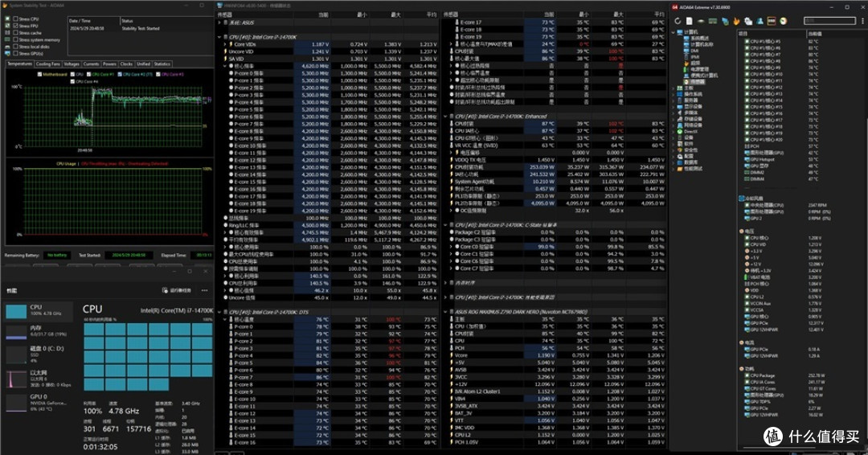The width and height of the screenshot is (868, 455).
Task: Click the memory module benchmark icon in AIDA64 toolbar
Action: point(712,21)
